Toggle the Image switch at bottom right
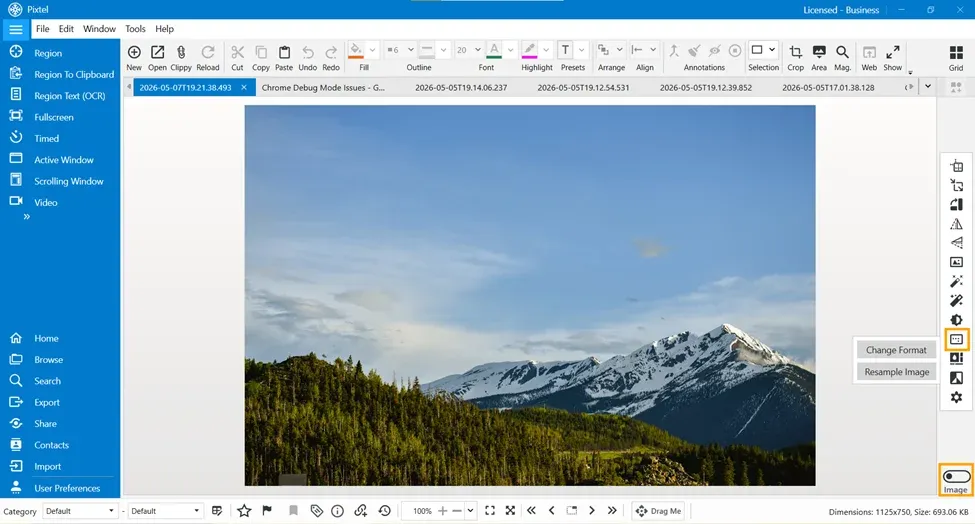 pos(956,476)
